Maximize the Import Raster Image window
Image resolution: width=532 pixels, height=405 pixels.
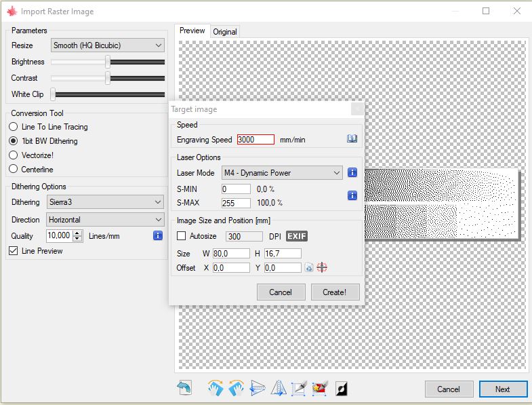tap(486, 11)
